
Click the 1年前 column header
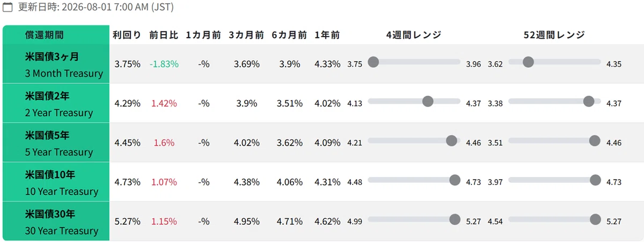coord(327,35)
